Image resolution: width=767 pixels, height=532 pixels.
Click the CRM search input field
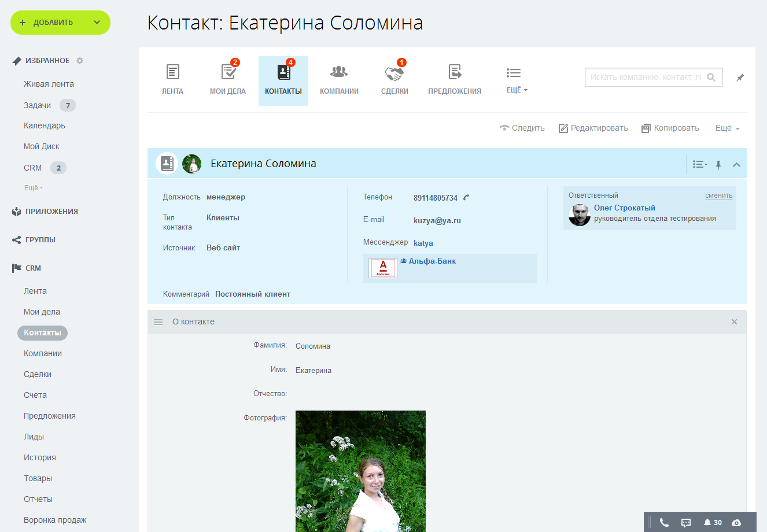pos(646,77)
